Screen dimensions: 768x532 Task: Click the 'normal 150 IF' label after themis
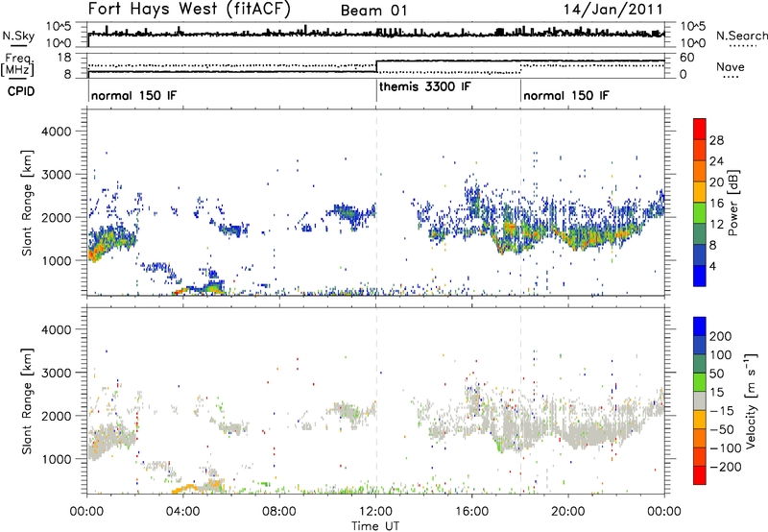point(566,95)
